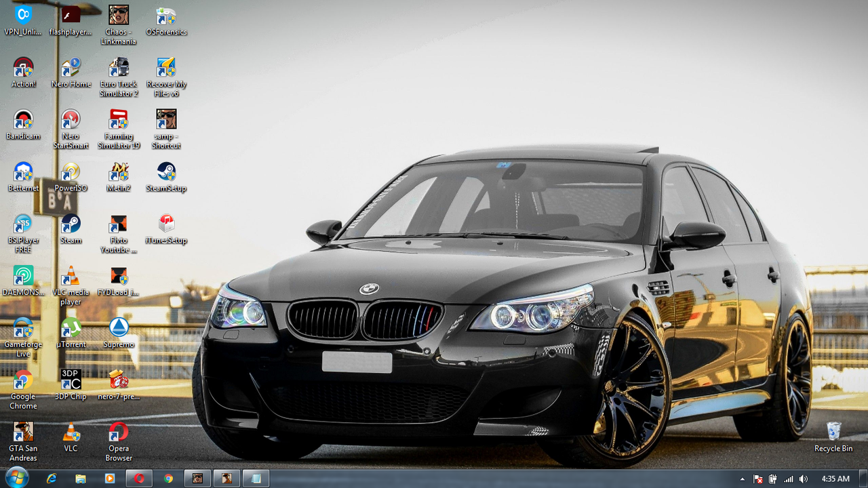Image resolution: width=868 pixels, height=488 pixels.
Task: Select the Nero Home desktop icon
Action: tap(71, 73)
